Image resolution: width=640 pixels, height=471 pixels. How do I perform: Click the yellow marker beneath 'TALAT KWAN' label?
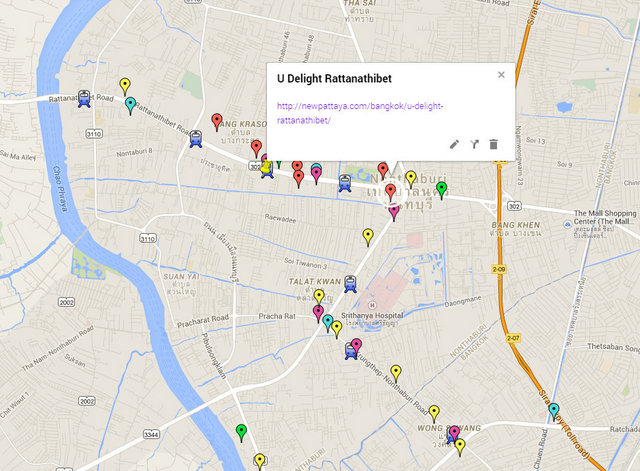(x=319, y=297)
